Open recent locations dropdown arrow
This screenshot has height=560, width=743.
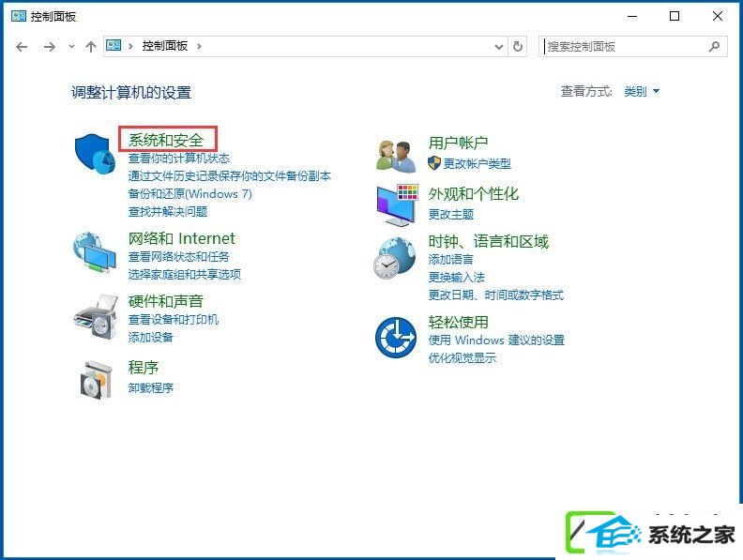(71, 46)
